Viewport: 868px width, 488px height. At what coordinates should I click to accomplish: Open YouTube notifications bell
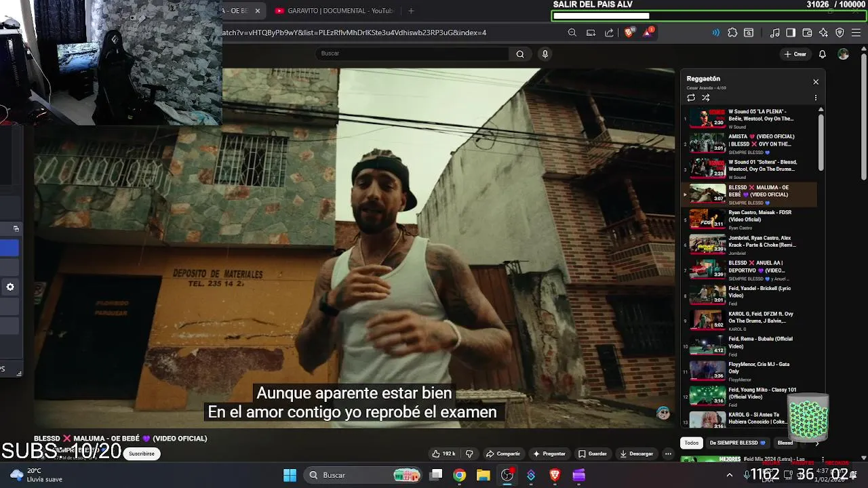[823, 54]
